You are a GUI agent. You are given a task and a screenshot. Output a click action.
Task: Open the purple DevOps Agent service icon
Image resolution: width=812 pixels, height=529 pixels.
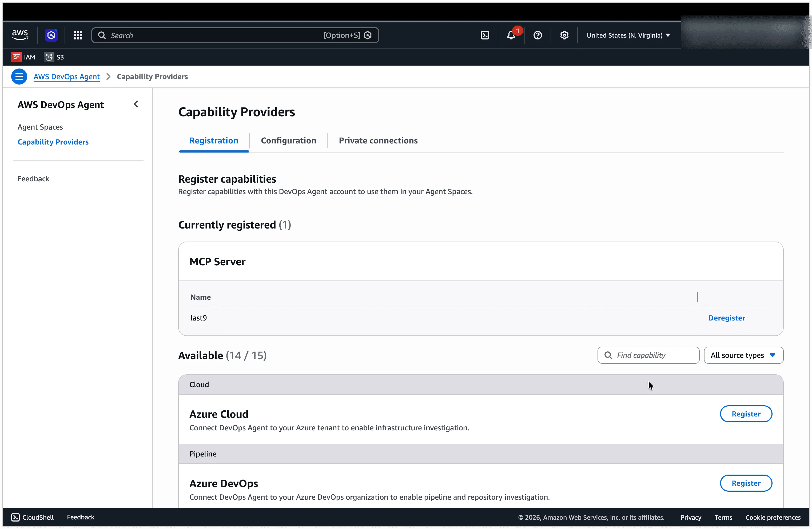point(51,35)
